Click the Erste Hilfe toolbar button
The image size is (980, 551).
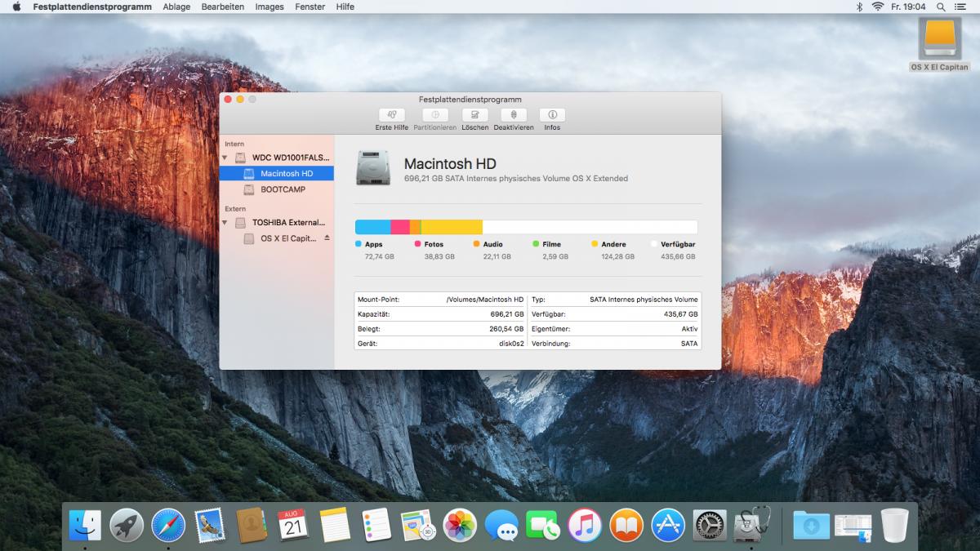[x=392, y=115]
